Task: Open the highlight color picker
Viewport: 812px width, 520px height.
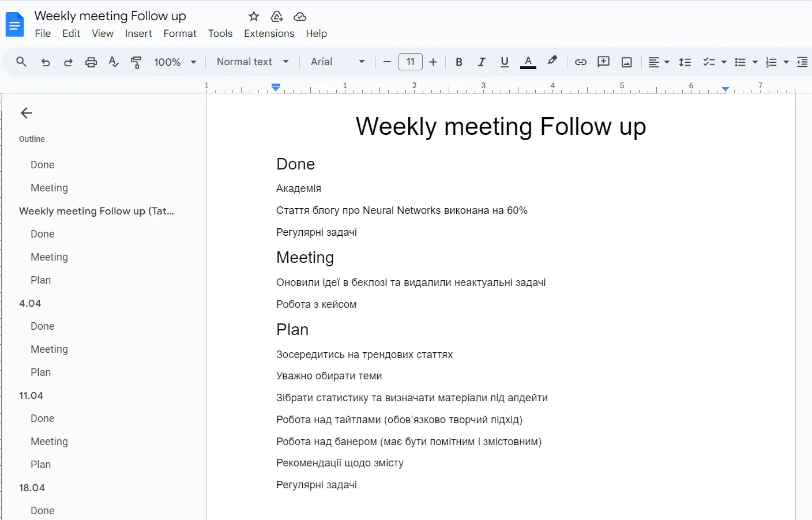Action: click(552, 61)
